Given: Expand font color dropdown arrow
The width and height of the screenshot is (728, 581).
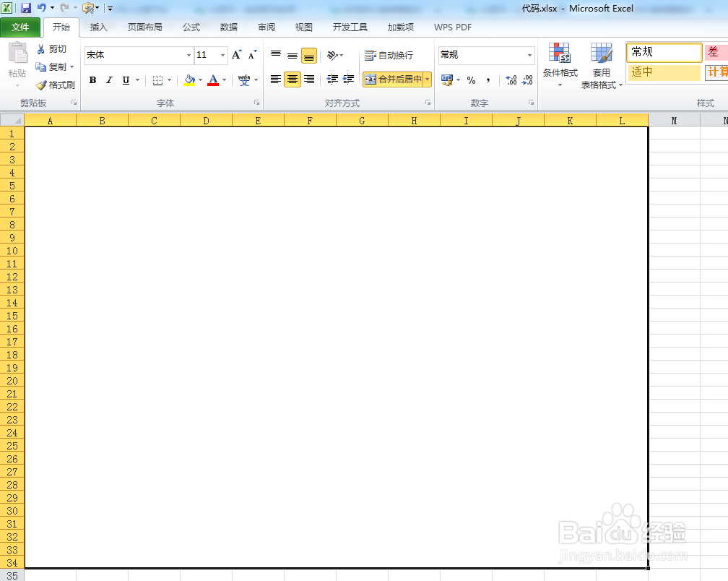Looking at the screenshot, I should (x=224, y=80).
